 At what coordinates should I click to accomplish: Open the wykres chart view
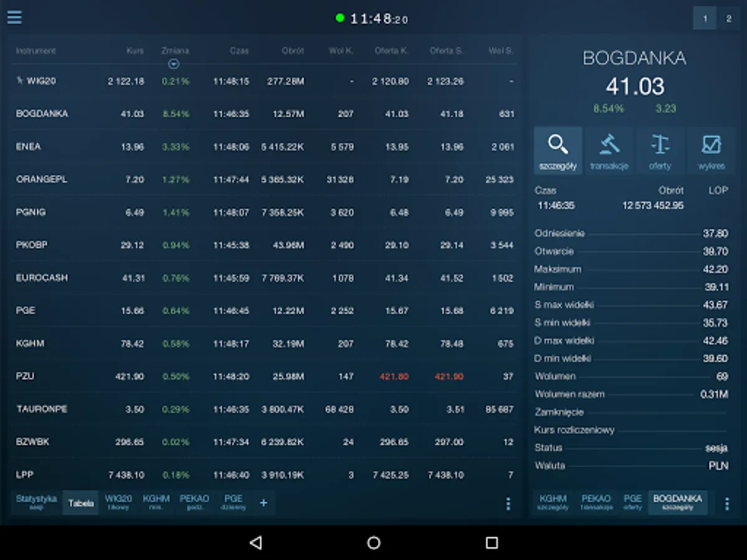[x=711, y=150]
